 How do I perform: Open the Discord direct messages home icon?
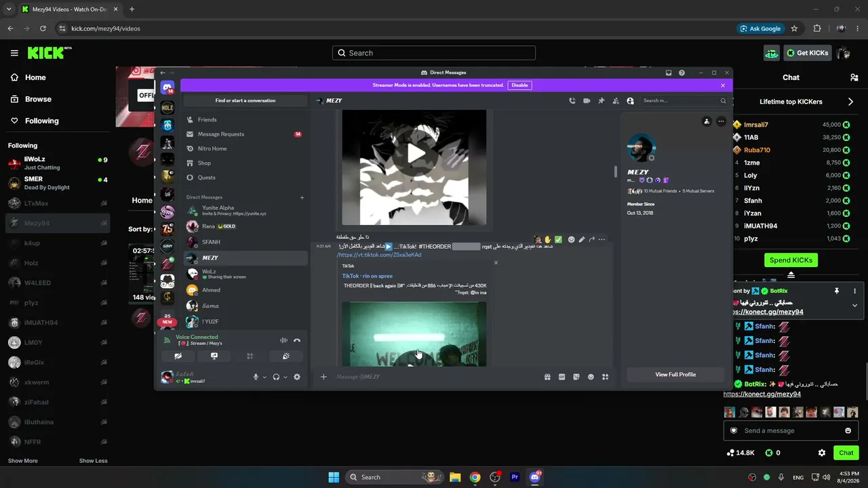(x=167, y=88)
